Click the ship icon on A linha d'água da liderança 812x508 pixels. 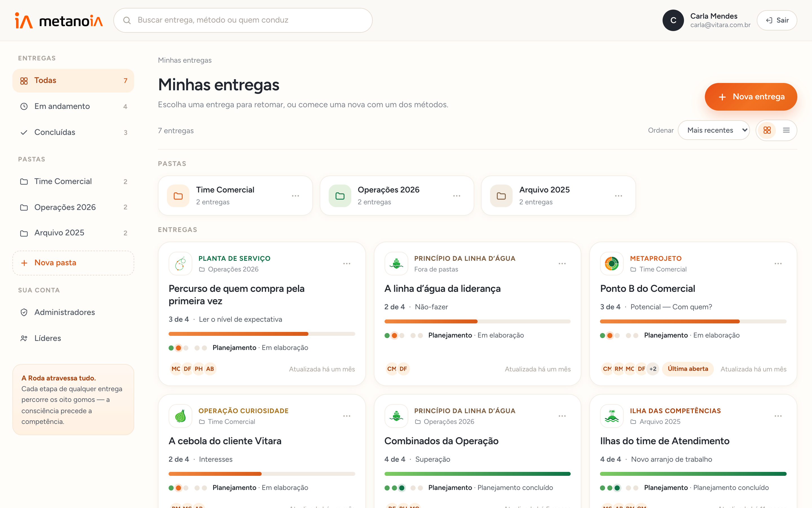(396, 264)
